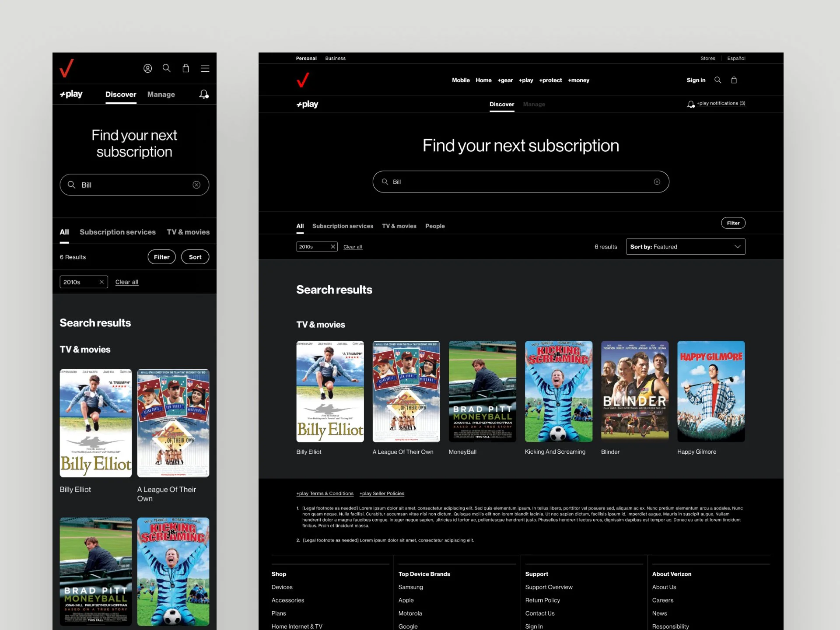
Task: Open the Billy Elliot movie poster
Action: click(x=330, y=392)
